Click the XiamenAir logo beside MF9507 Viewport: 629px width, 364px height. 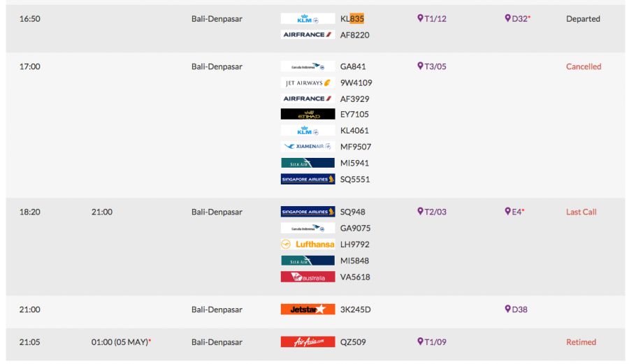pos(308,147)
